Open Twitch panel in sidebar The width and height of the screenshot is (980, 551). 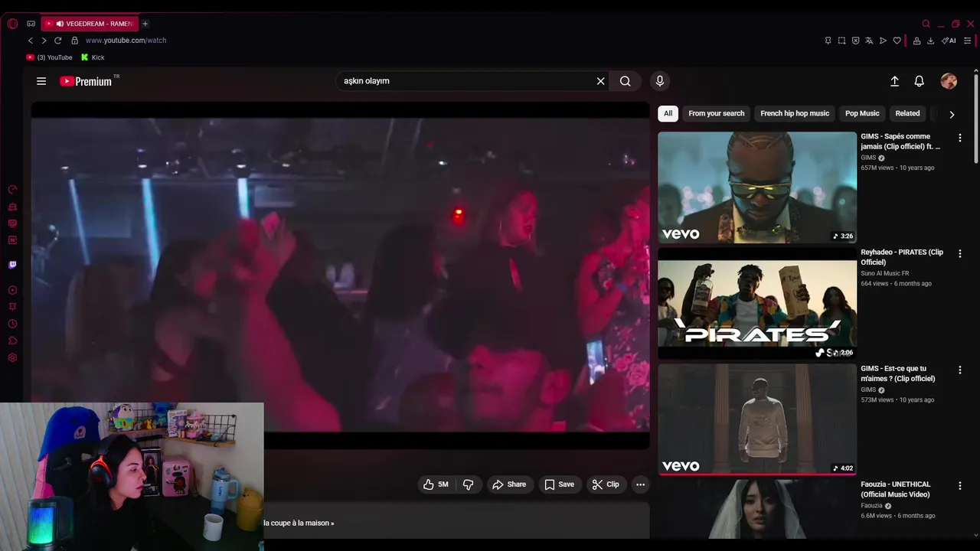coord(12,265)
